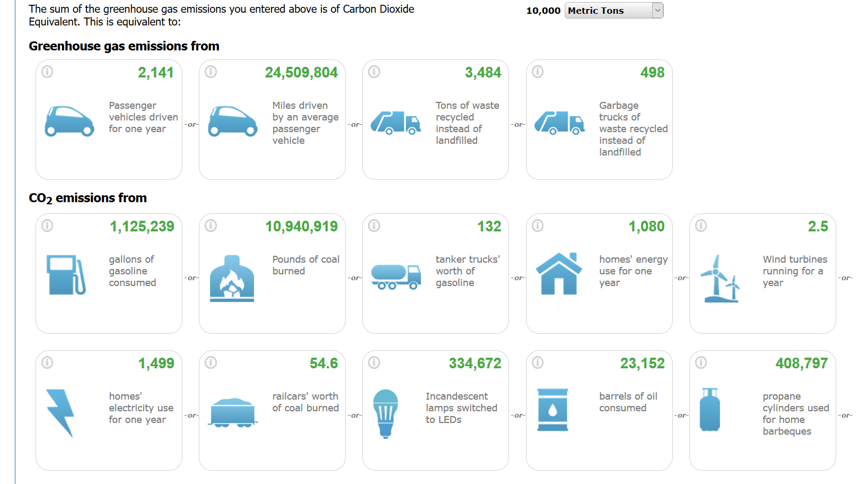The image size is (868, 484).
Task: Click the 'CO2 emissions from' heading
Action: 88,198
